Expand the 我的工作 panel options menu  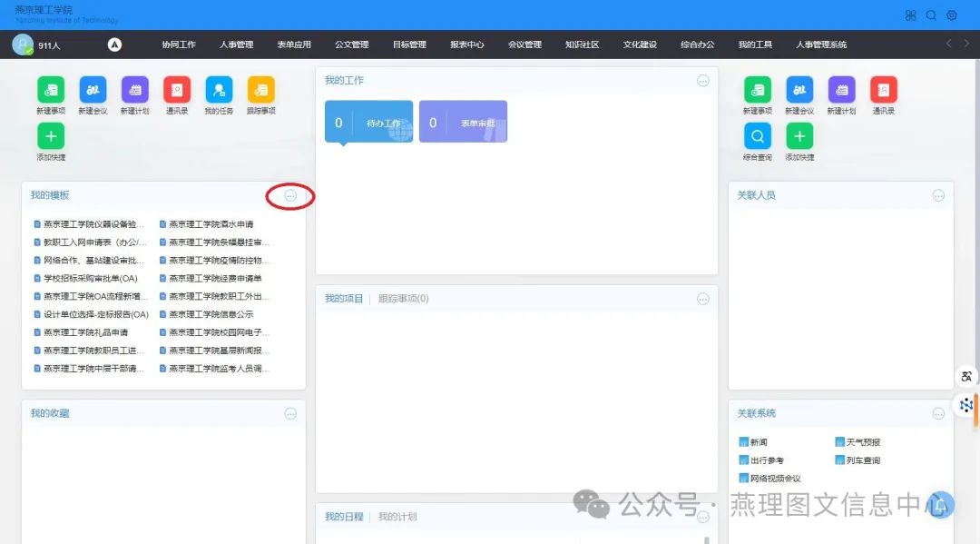pyautogui.click(x=702, y=81)
